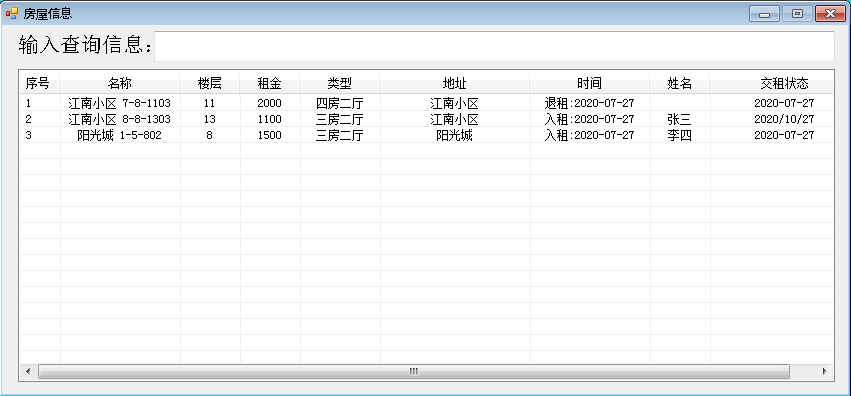Click the 楼层 column header
851x396 pixels.
click(209, 83)
